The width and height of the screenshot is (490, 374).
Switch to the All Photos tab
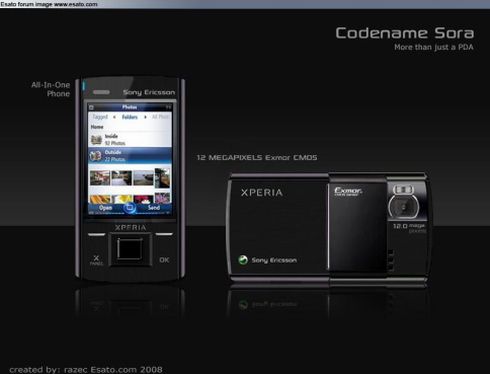tap(161, 117)
